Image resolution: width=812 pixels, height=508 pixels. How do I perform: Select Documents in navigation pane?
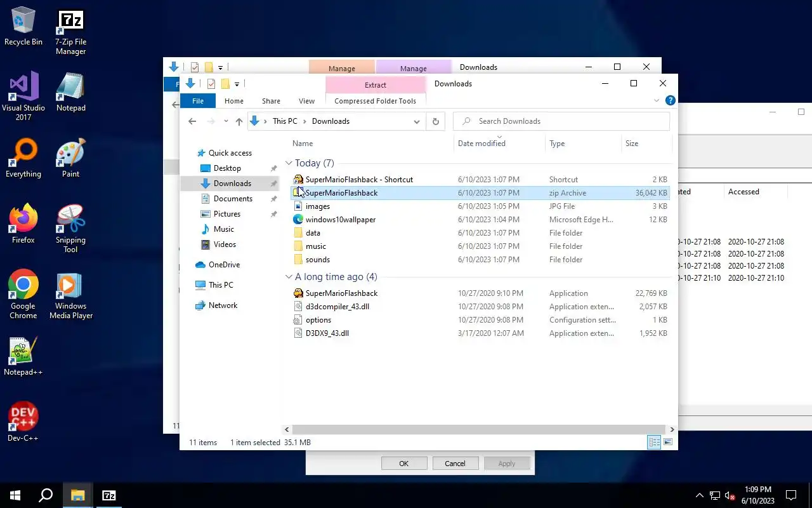tap(233, 199)
